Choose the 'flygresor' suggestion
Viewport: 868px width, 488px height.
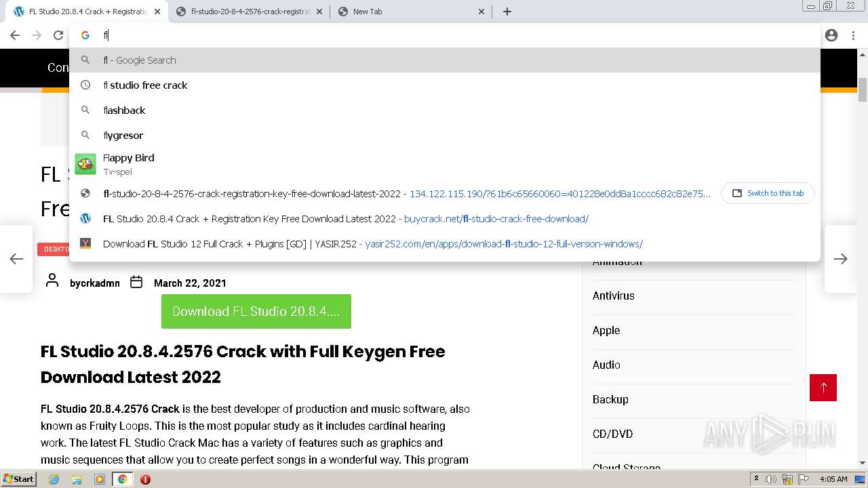[445, 135]
